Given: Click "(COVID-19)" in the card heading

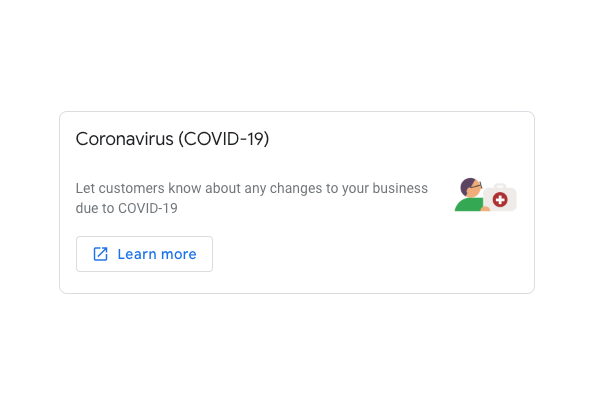Looking at the screenshot, I should click(x=224, y=139).
